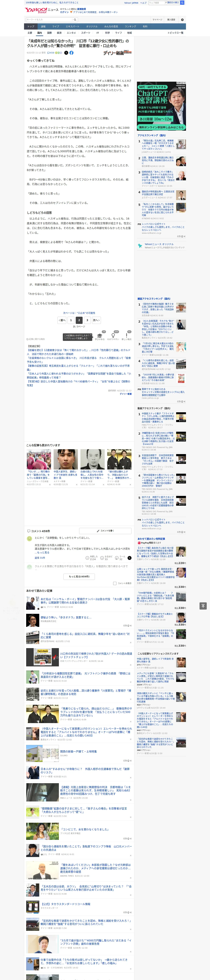The image size is (210, 980).
Task: Click the green avatar of the first commenter
Action: tap(29, 538)
